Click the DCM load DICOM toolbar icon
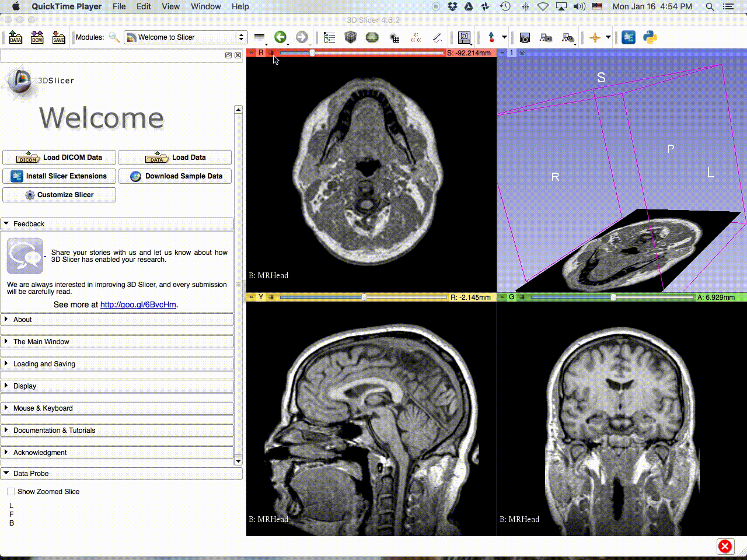This screenshot has width=747, height=560. coord(37,37)
